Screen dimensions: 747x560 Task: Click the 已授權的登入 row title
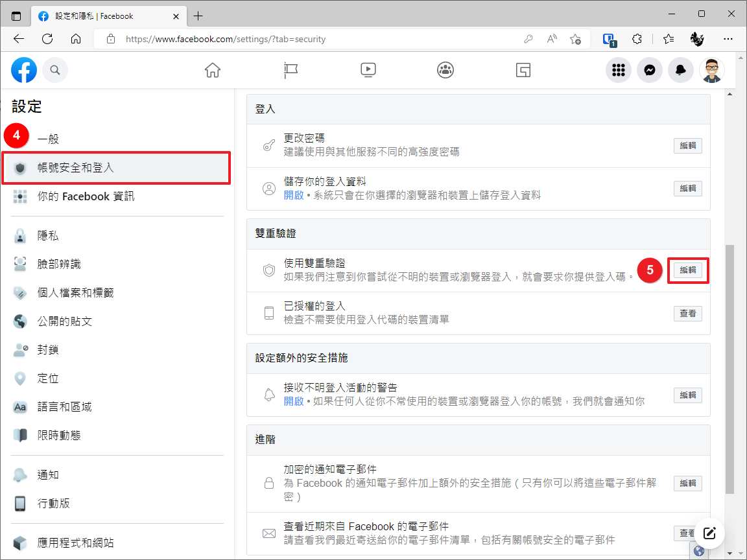[314, 306]
